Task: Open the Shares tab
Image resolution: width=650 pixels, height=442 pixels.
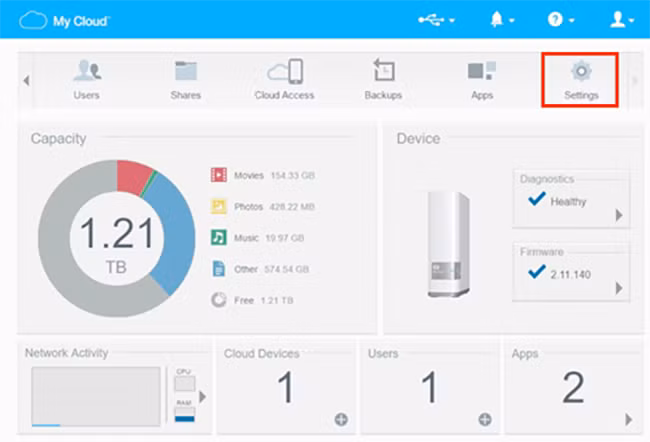Action: point(186,80)
